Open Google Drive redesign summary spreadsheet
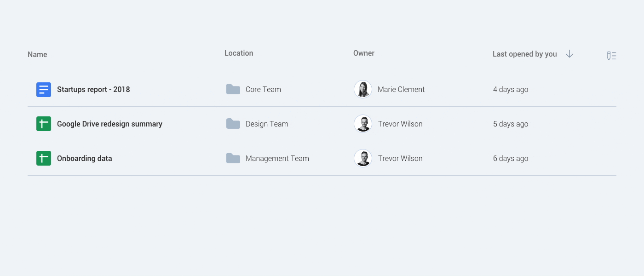Image resolution: width=644 pixels, height=276 pixels. (109, 124)
